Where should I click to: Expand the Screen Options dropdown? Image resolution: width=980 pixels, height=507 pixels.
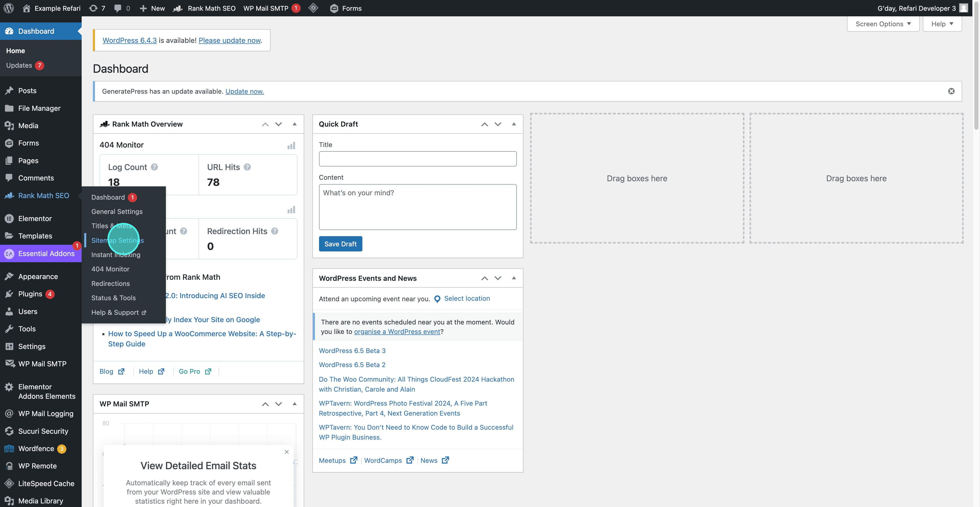(x=883, y=23)
